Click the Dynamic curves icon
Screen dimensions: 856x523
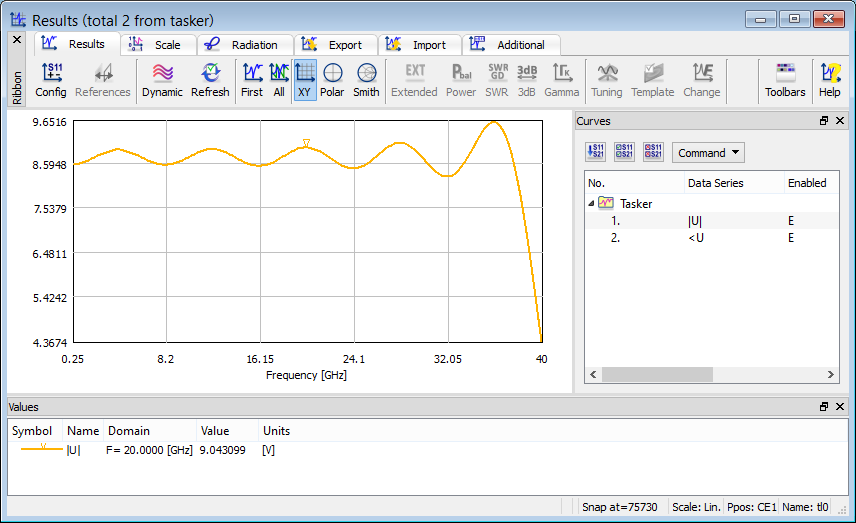point(162,79)
